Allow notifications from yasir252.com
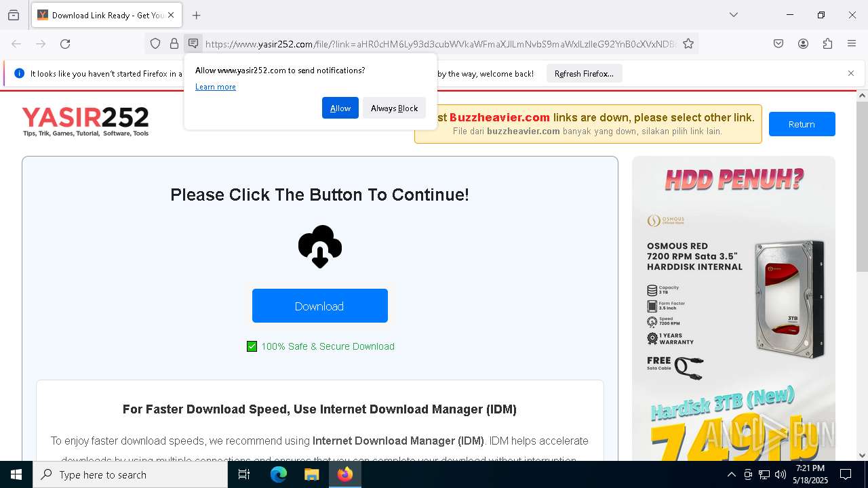Image resolution: width=868 pixels, height=488 pixels. [340, 108]
